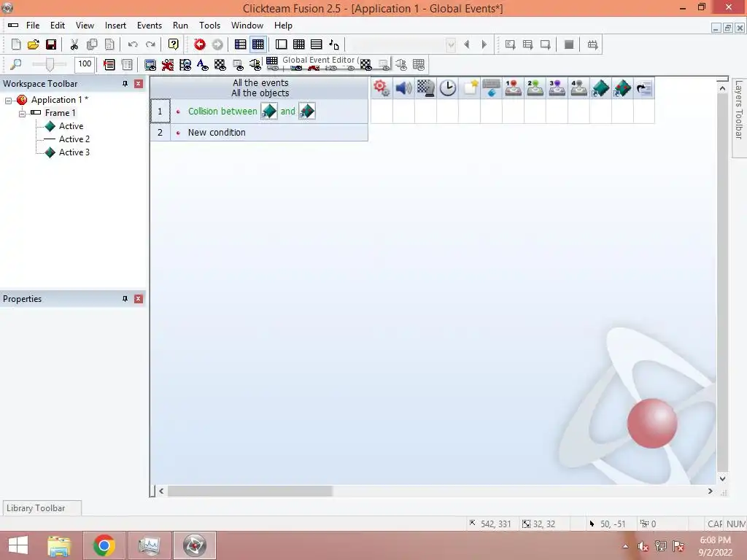The height and width of the screenshot is (560, 747).
Task: Open a file via the folder icon
Action: pyautogui.click(x=34, y=44)
